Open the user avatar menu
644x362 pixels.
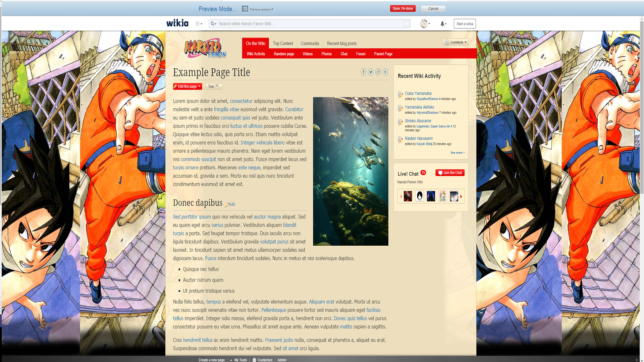point(425,23)
